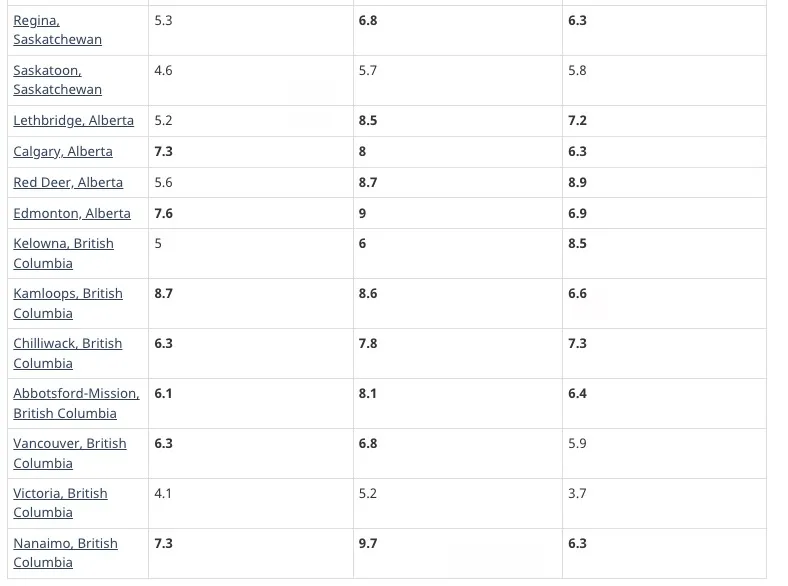This screenshot has height=586, width=788.
Task: Select the 8.9 cell in Red Deer row
Action: coord(577,183)
